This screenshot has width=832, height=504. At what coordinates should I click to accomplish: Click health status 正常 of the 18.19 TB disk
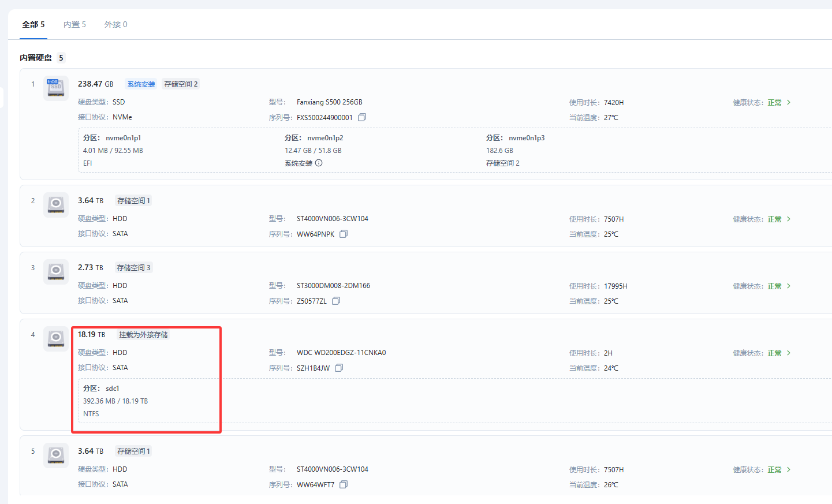(774, 353)
